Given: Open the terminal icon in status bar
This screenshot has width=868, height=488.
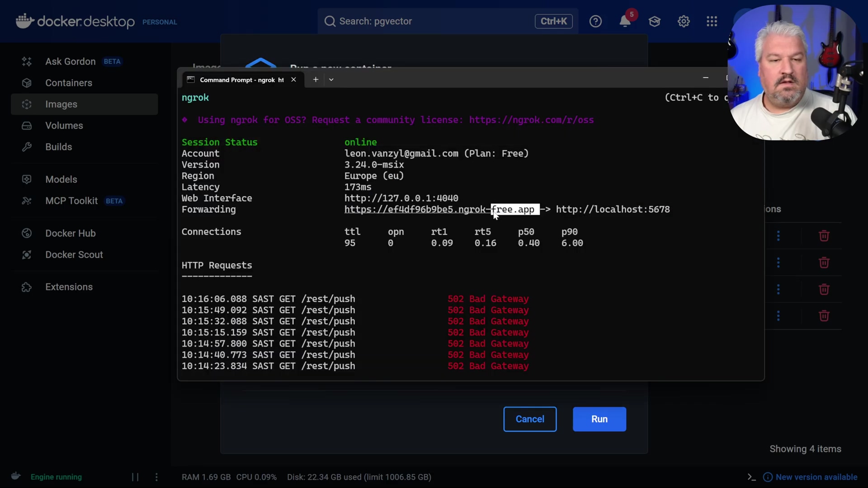Looking at the screenshot, I should pos(751,477).
